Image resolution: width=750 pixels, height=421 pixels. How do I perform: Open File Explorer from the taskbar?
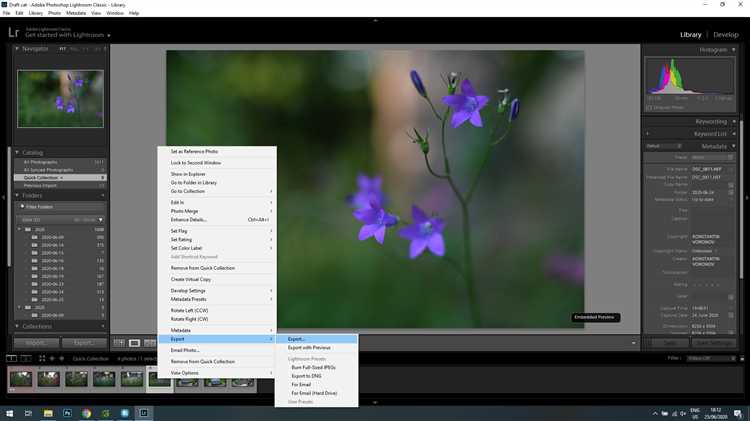tap(48, 413)
